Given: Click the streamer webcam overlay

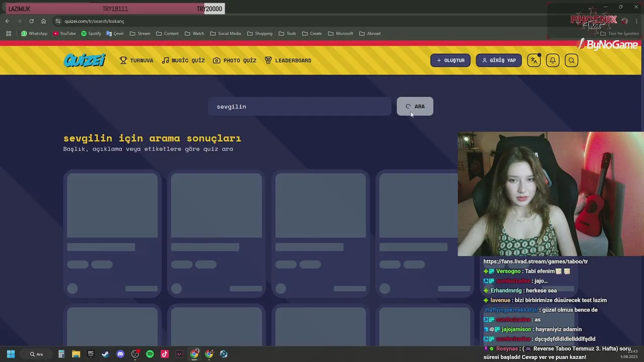Looking at the screenshot, I should tap(550, 194).
